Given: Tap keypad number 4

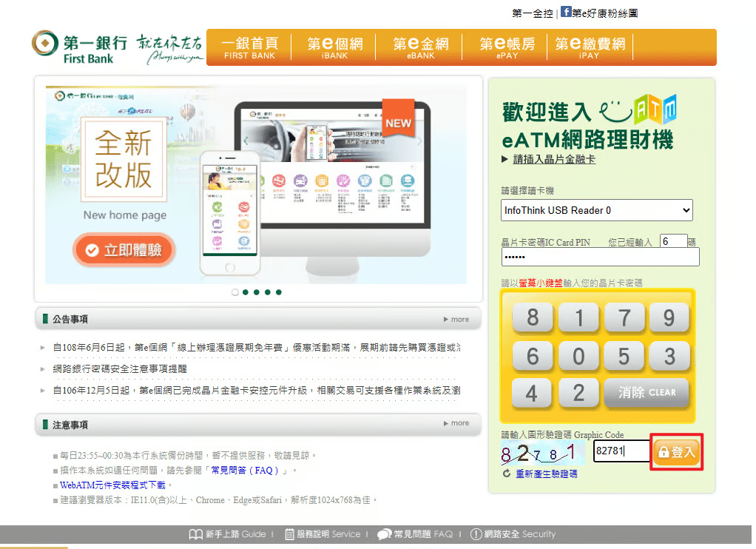Looking at the screenshot, I should [533, 394].
